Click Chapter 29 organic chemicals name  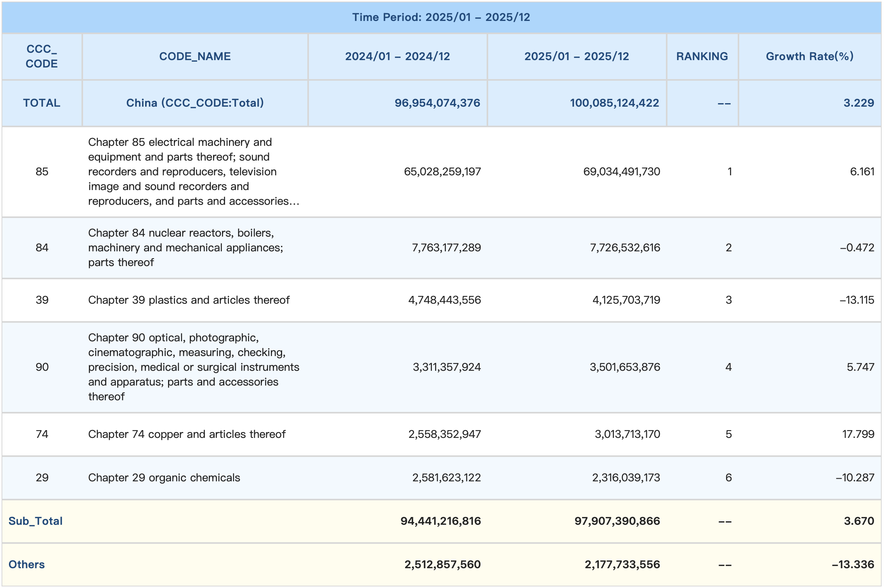pyautogui.click(x=164, y=477)
